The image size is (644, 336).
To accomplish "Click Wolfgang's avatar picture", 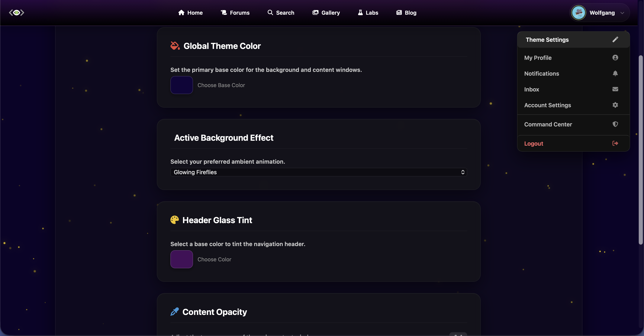I will click(x=578, y=12).
